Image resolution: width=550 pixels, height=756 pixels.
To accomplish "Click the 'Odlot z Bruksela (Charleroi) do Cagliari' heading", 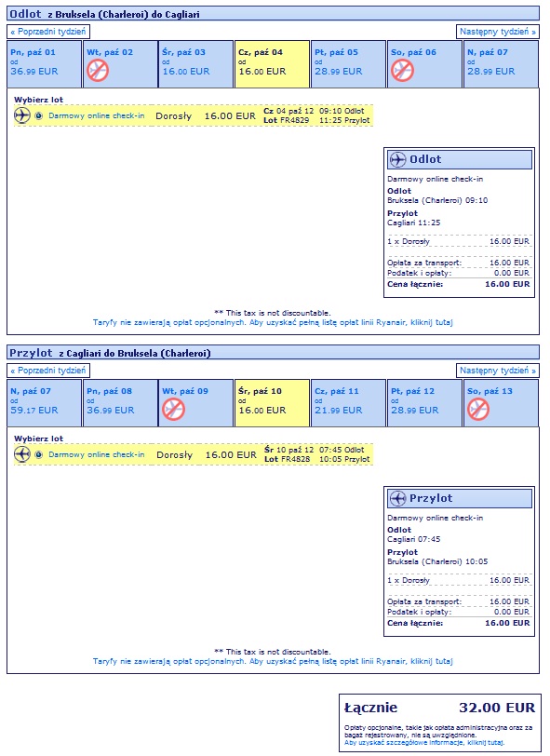I will [104, 14].
